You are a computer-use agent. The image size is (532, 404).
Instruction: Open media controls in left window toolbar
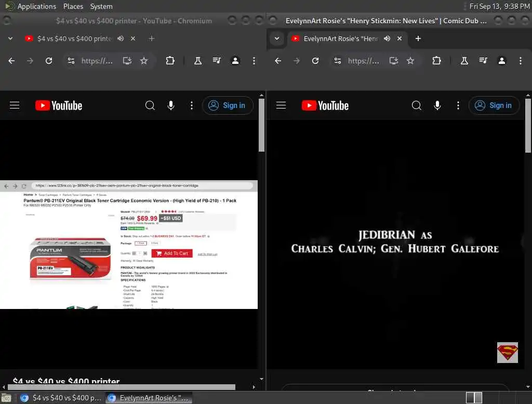pyautogui.click(x=217, y=61)
